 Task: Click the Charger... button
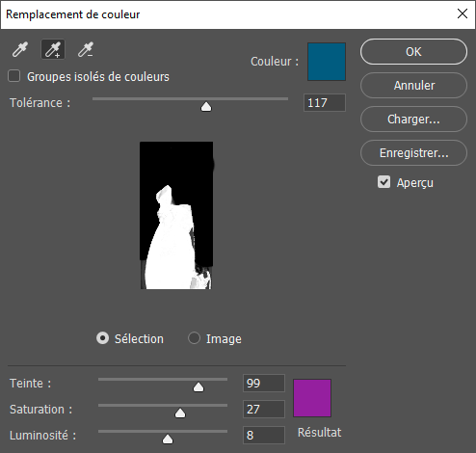413,120
